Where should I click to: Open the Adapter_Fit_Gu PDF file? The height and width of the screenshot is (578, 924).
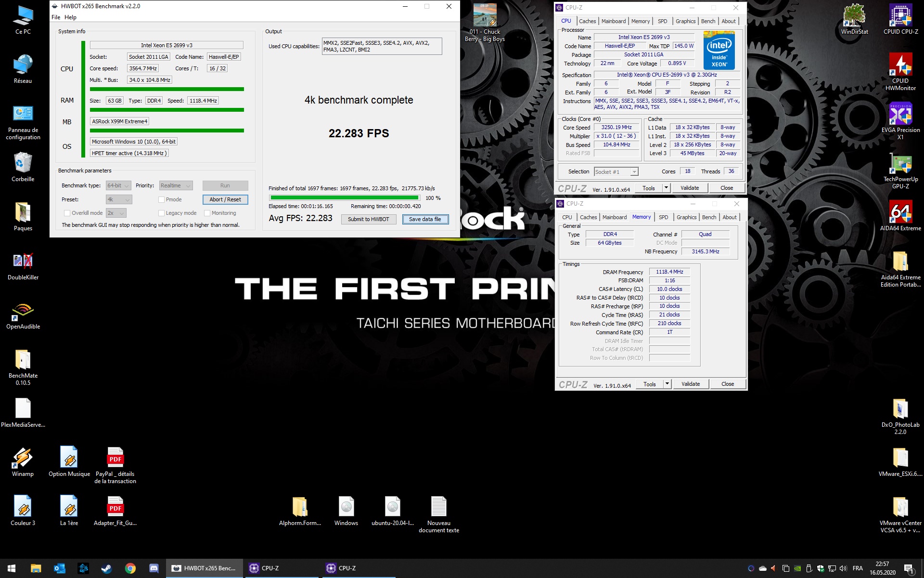pyautogui.click(x=115, y=511)
